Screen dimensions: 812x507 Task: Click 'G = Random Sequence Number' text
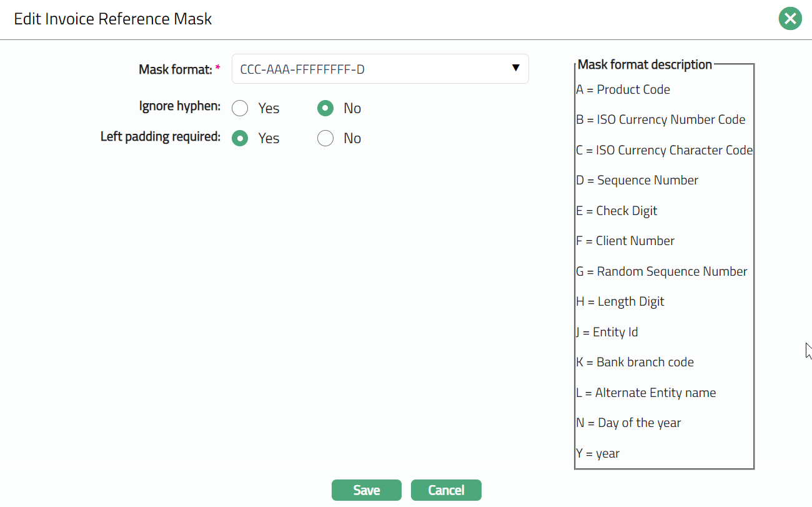click(x=661, y=271)
